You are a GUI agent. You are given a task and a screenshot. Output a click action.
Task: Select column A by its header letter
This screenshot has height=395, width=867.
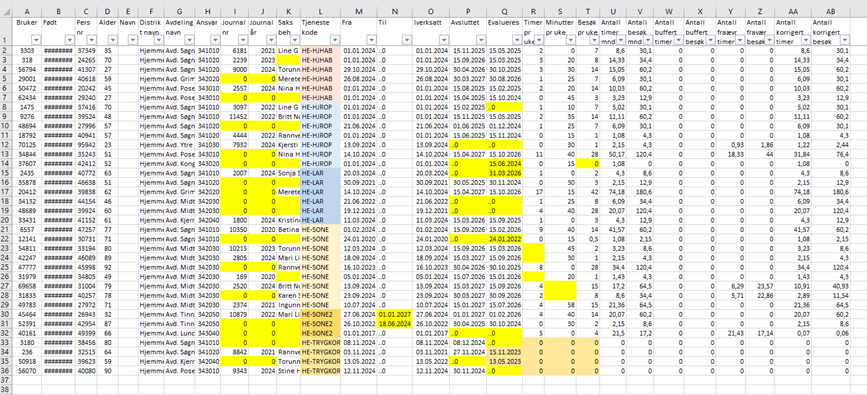coord(27,11)
